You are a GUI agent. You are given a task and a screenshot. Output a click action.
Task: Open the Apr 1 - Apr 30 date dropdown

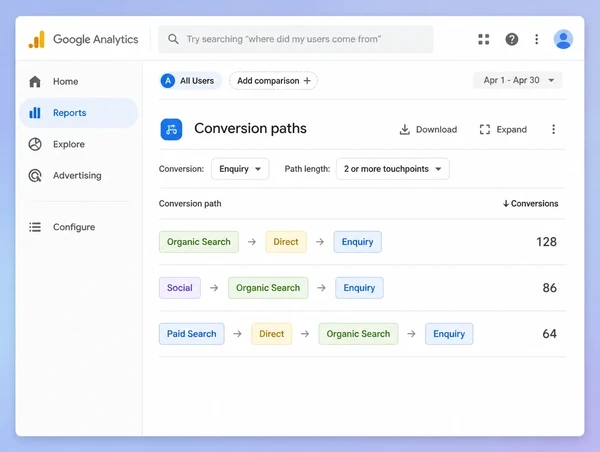518,80
